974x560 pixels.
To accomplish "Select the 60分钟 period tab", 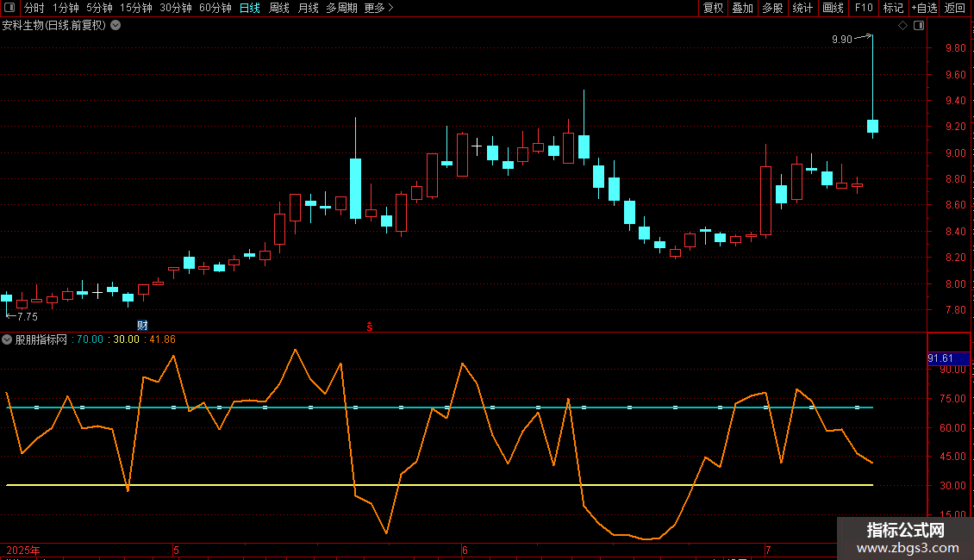I will coord(215,8).
